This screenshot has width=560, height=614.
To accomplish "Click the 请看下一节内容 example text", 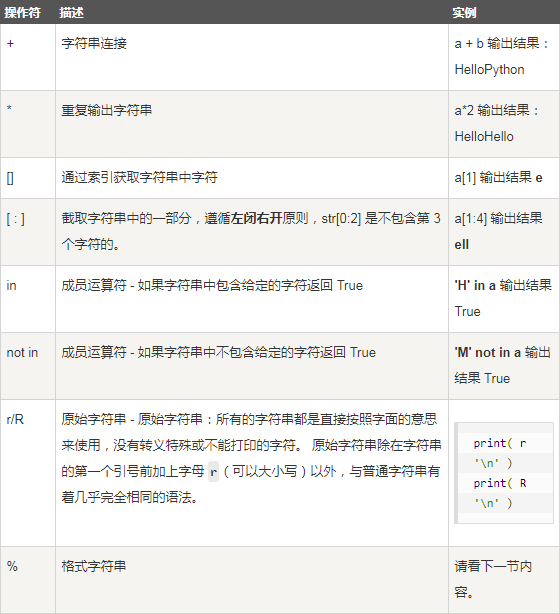I will 493,579.
